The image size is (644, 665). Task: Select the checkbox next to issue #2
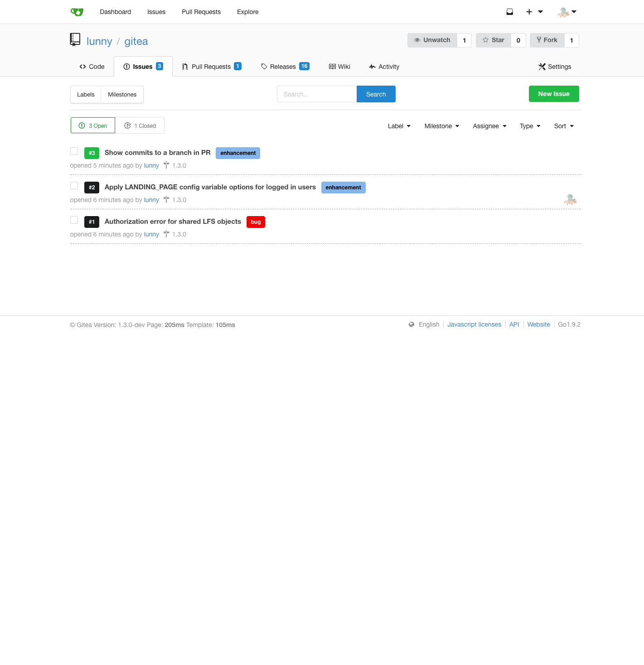[74, 186]
